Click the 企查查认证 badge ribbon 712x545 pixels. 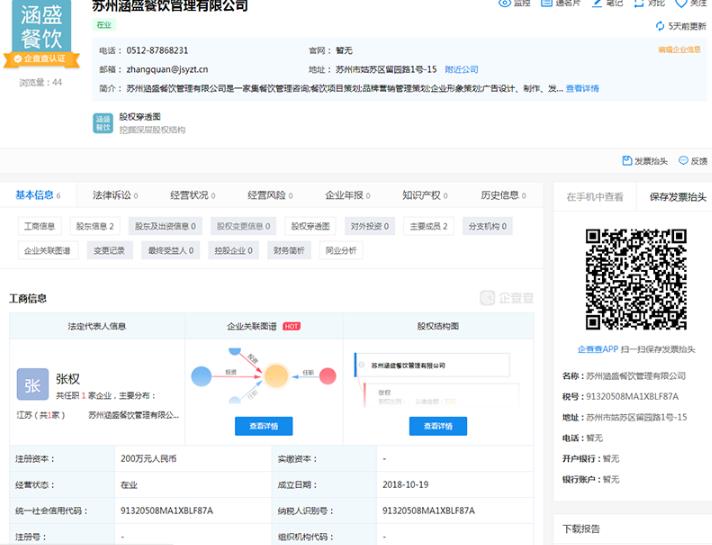click(x=41, y=59)
